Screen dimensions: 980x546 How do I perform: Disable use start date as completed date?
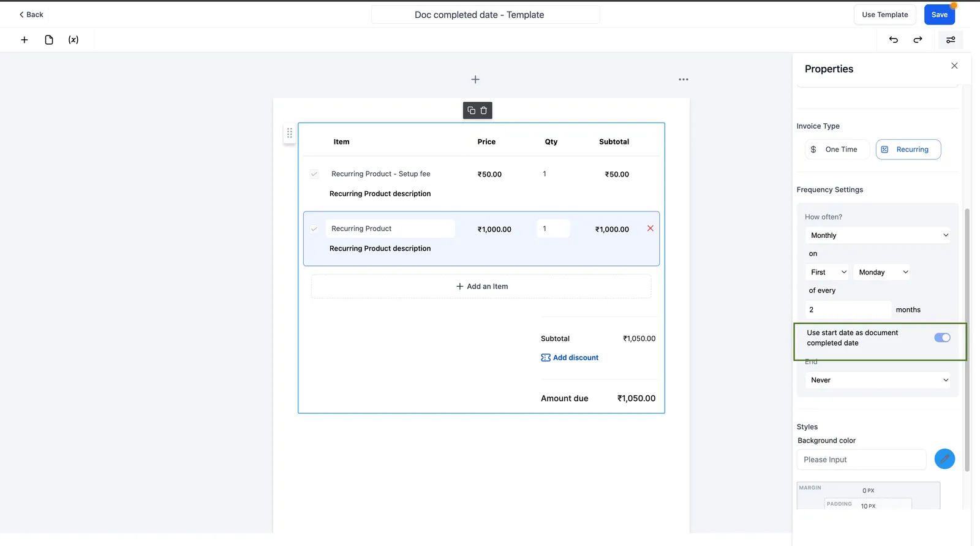coord(942,338)
